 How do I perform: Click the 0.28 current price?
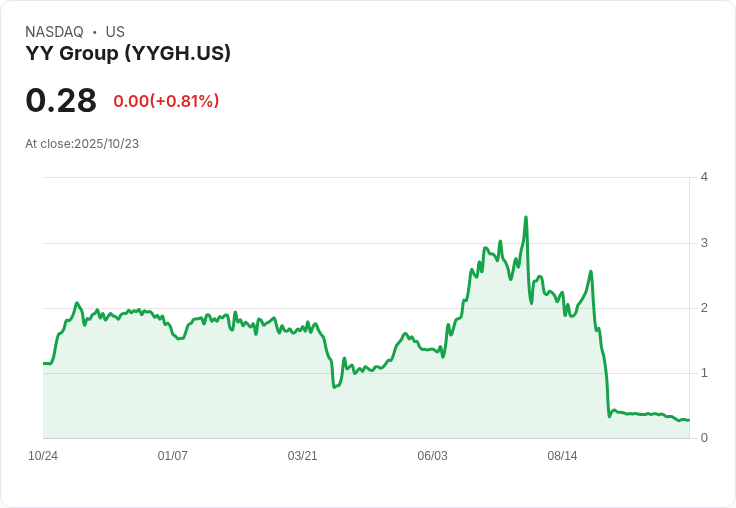pyautogui.click(x=61, y=100)
